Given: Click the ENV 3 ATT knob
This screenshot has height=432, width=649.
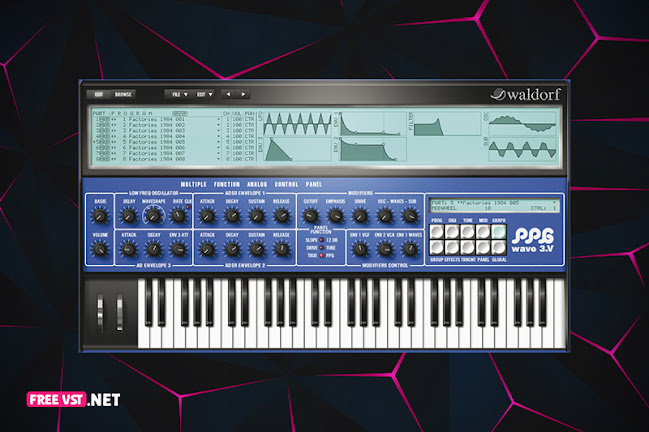Looking at the screenshot, I should point(178,249).
